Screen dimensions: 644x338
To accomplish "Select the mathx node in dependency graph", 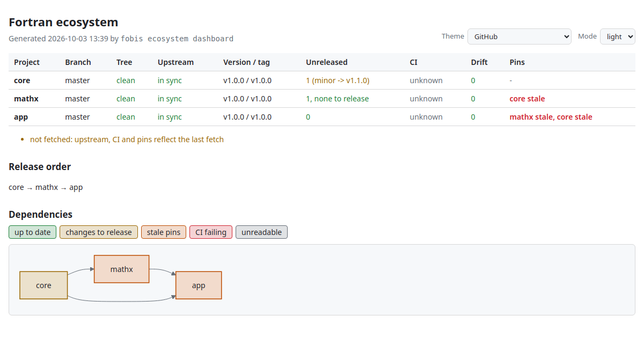I will click(122, 269).
